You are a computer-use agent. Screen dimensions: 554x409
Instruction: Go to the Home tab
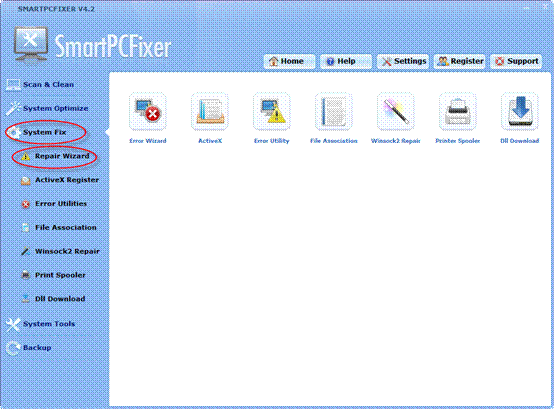tap(289, 61)
